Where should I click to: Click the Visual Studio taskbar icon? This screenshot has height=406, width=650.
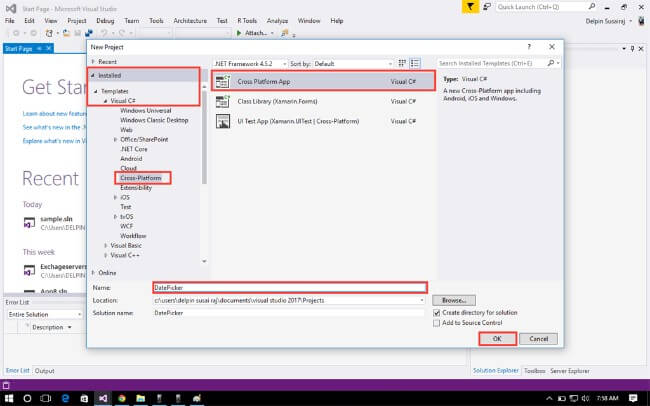[x=103, y=399]
